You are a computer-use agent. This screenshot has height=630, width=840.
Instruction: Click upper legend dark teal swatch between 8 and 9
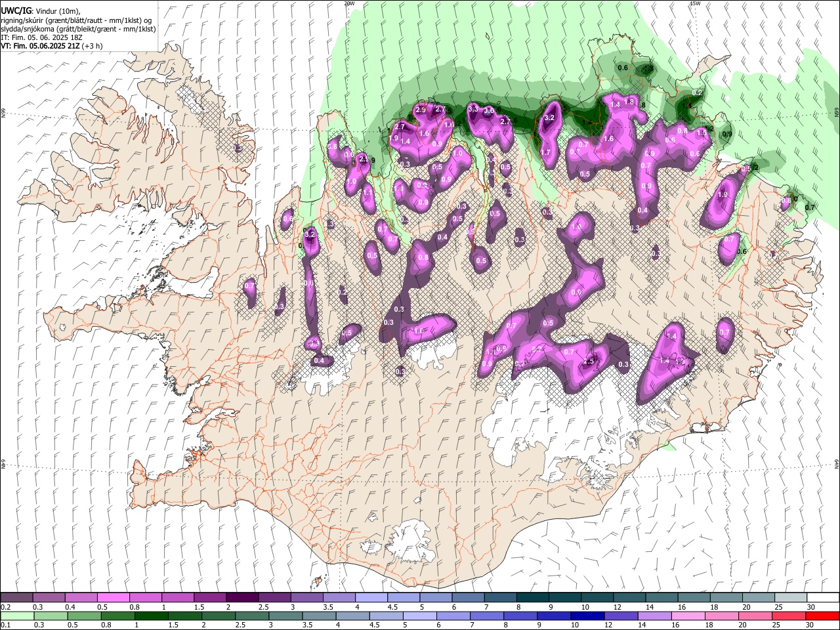[532, 597]
